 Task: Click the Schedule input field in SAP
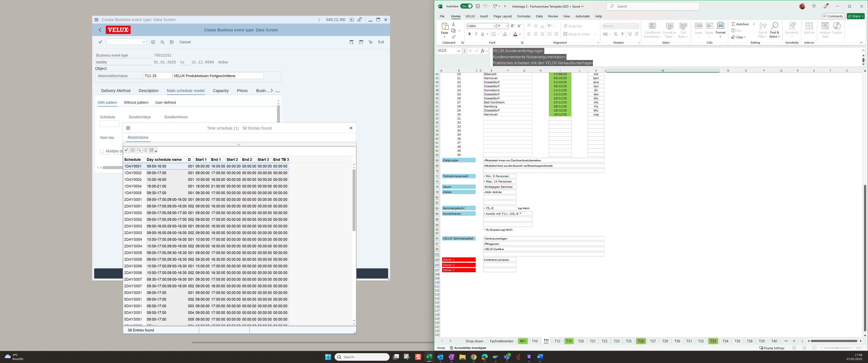pyautogui.click(x=109, y=124)
